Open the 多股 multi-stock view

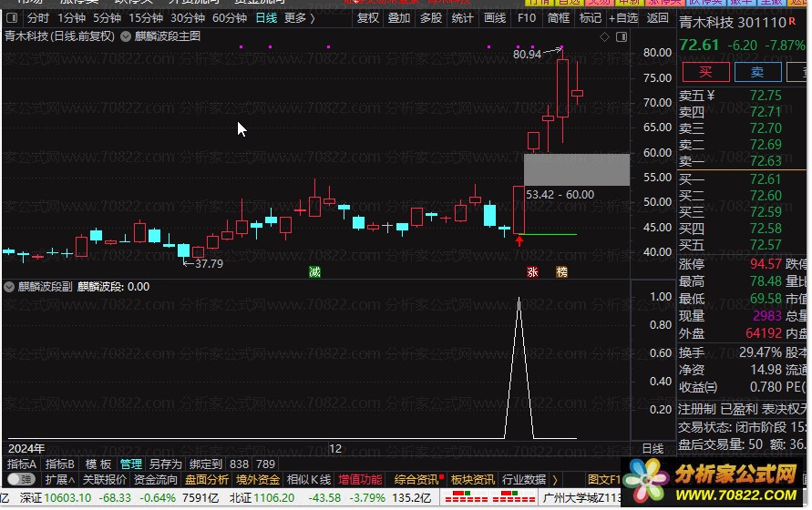pyautogui.click(x=431, y=18)
